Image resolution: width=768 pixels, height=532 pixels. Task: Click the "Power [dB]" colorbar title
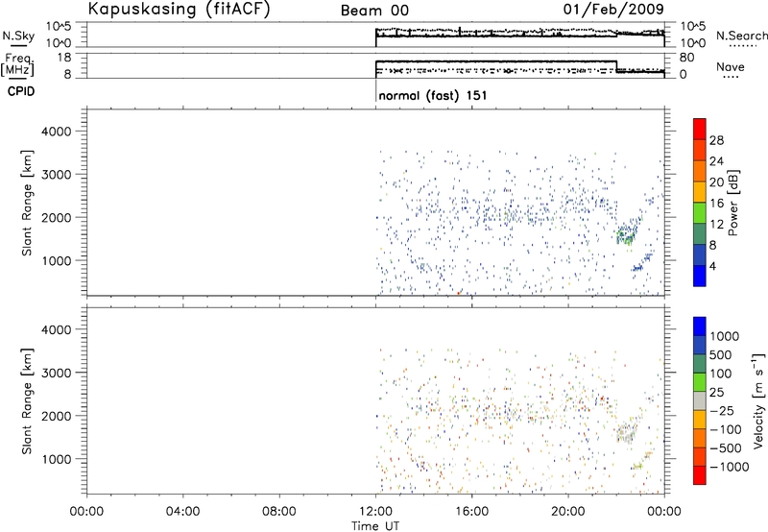click(733, 203)
